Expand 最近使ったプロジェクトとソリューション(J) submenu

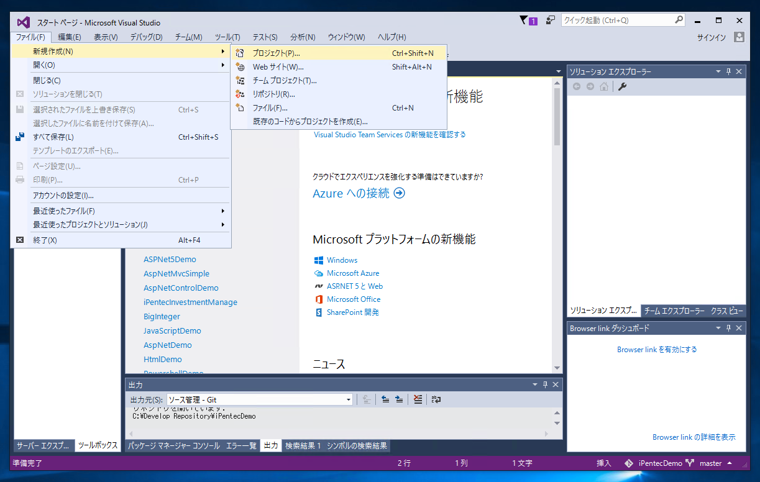223,225
